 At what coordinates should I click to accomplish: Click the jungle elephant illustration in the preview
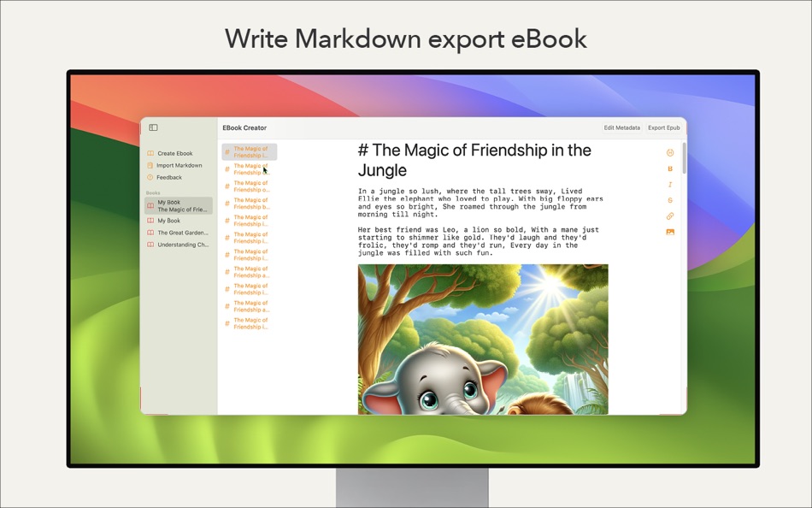[483, 340]
